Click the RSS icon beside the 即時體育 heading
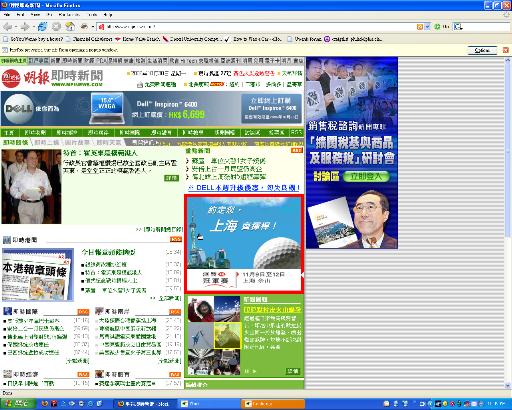 coord(175,374)
